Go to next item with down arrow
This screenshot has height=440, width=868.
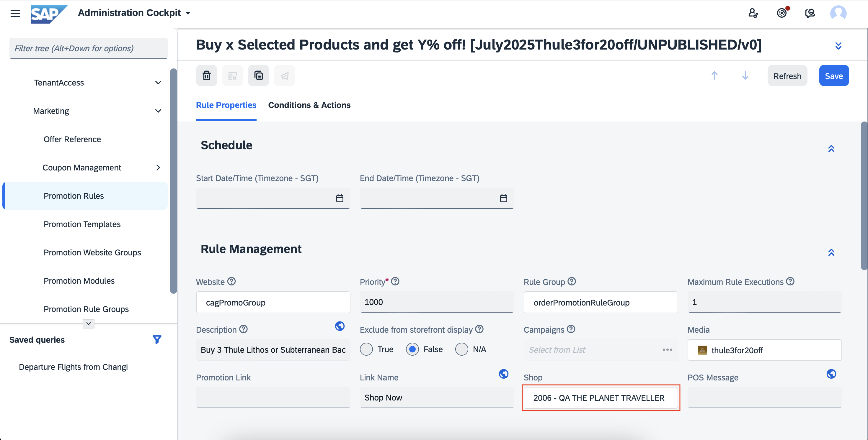tap(745, 75)
